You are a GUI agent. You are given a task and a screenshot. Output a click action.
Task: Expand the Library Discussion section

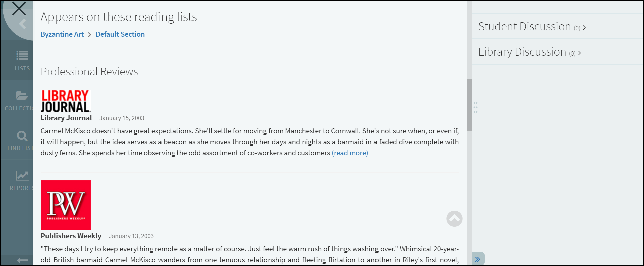pos(530,52)
